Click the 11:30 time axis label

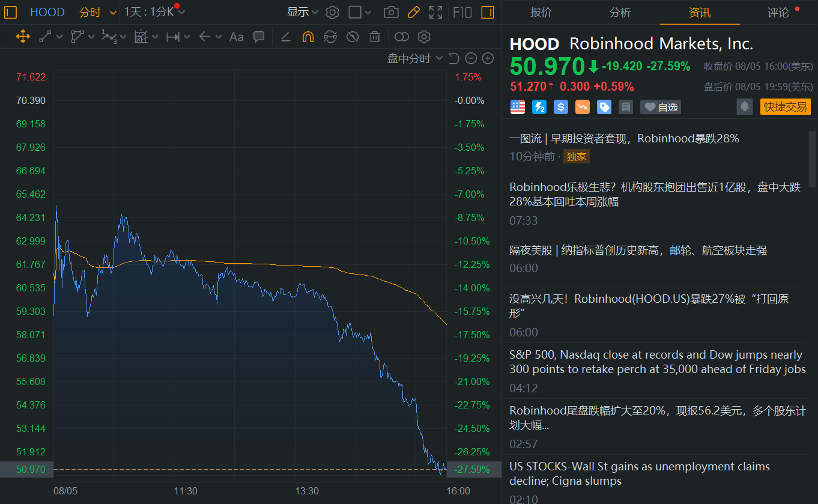coord(186,491)
